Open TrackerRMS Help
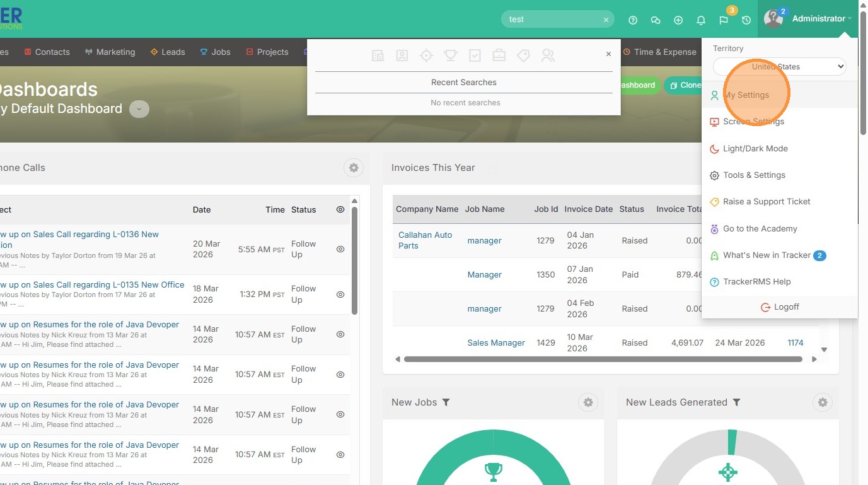Screen dimensions: 868x485 [x=780, y=282]
